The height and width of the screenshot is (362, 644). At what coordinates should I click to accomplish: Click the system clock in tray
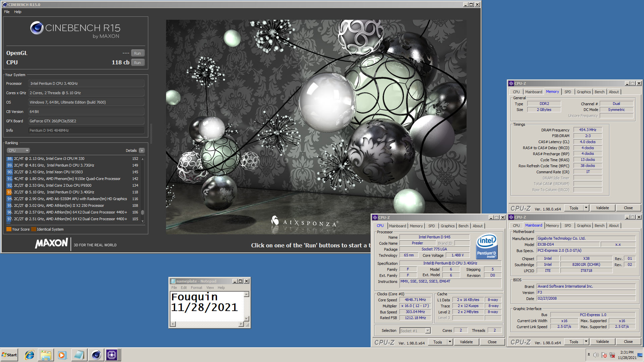[627, 355]
